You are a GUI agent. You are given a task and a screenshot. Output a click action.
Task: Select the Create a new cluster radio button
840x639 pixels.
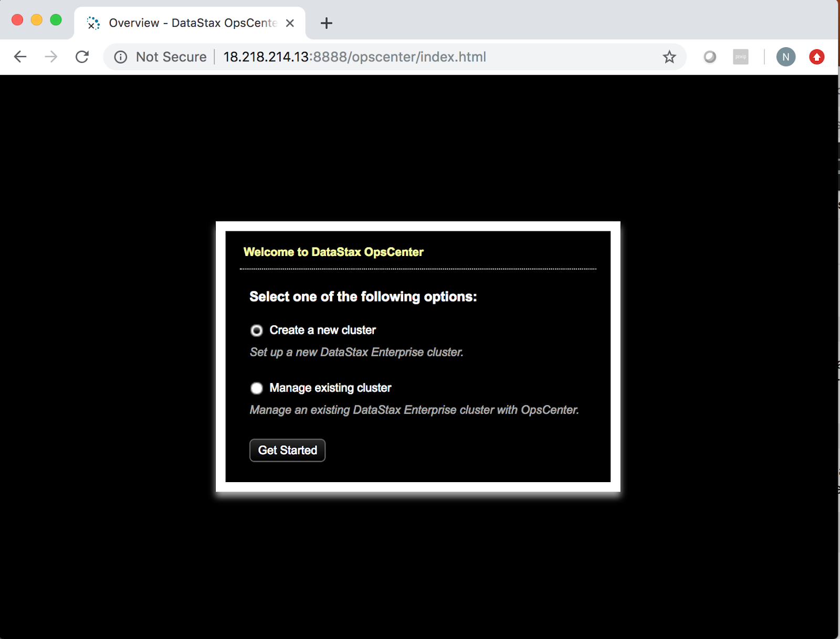coord(256,331)
